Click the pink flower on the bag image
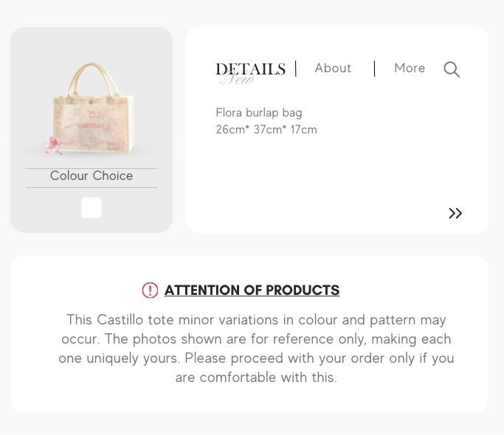 tap(54, 145)
